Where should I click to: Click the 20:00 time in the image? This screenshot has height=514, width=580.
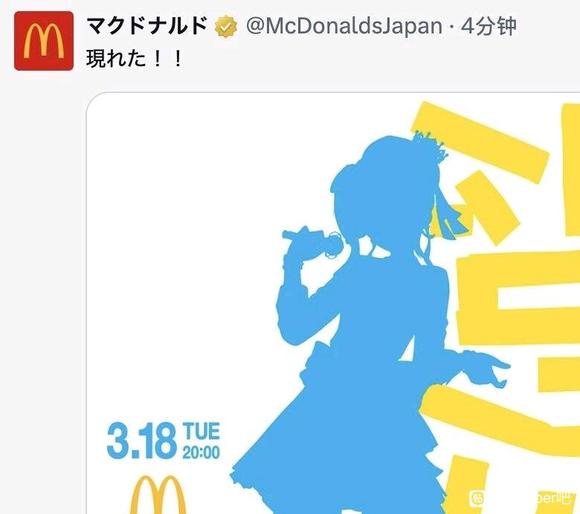(201, 452)
